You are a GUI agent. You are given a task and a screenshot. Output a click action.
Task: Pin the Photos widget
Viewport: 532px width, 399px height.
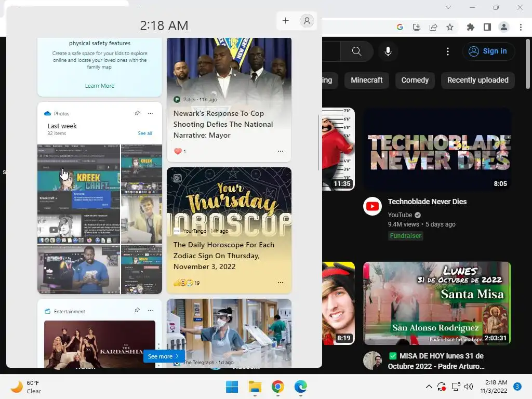click(x=137, y=113)
